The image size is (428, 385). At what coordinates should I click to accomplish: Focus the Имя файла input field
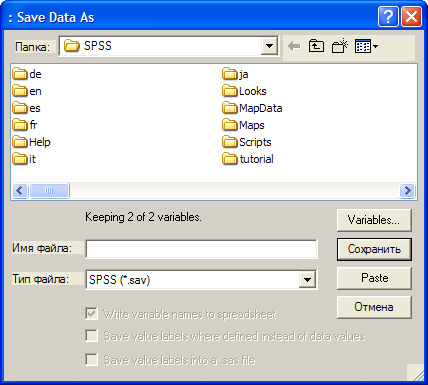(201, 249)
